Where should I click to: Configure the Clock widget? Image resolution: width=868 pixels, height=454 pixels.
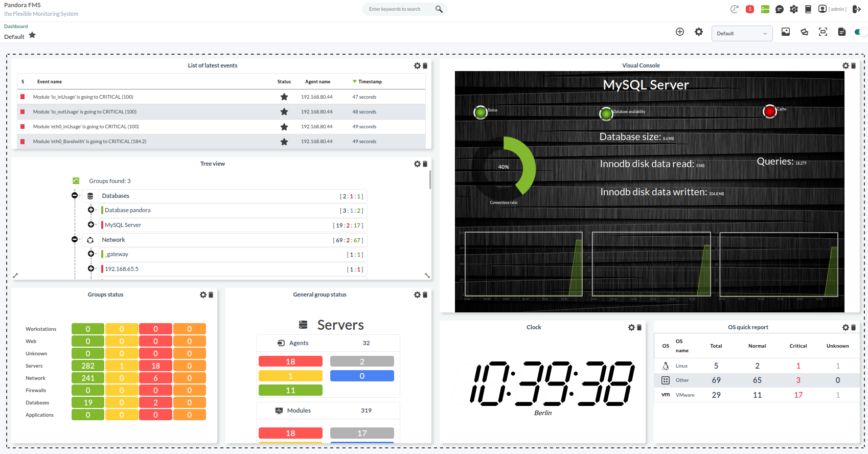631,327
